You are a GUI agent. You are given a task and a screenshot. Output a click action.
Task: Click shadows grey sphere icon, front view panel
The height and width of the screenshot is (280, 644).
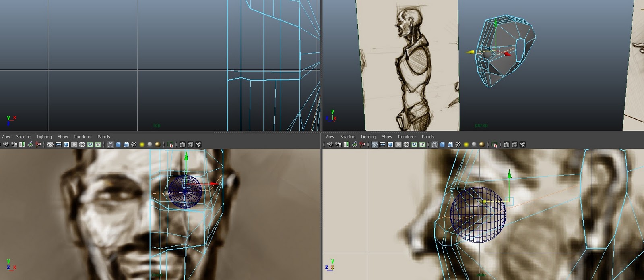click(x=150, y=145)
